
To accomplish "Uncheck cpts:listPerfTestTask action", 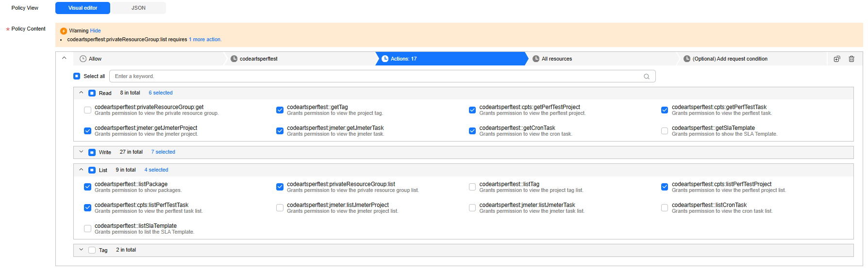I will (x=87, y=208).
